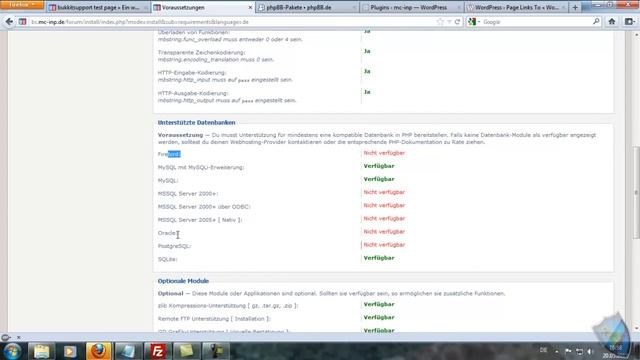Click the SQLite database label

click(x=167, y=259)
